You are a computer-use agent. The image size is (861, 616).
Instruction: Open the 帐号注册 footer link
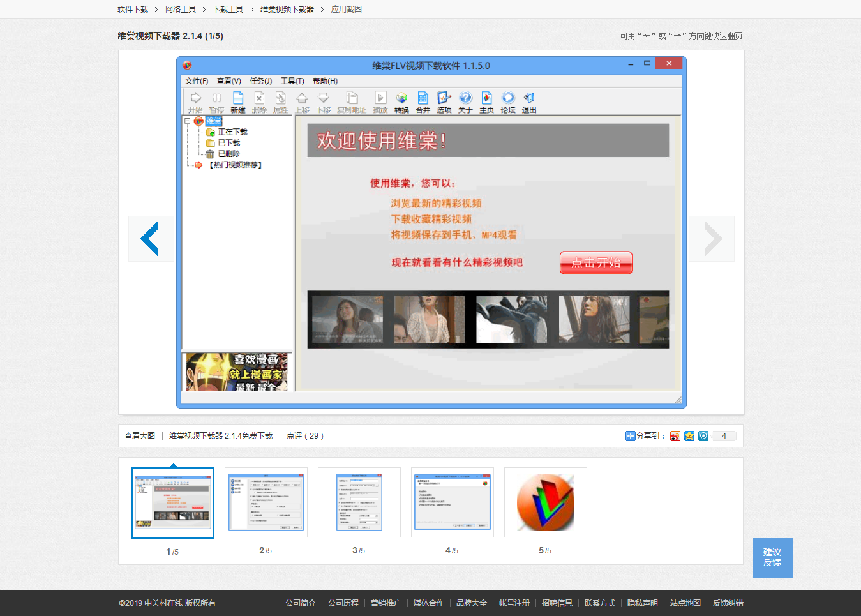(514, 603)
